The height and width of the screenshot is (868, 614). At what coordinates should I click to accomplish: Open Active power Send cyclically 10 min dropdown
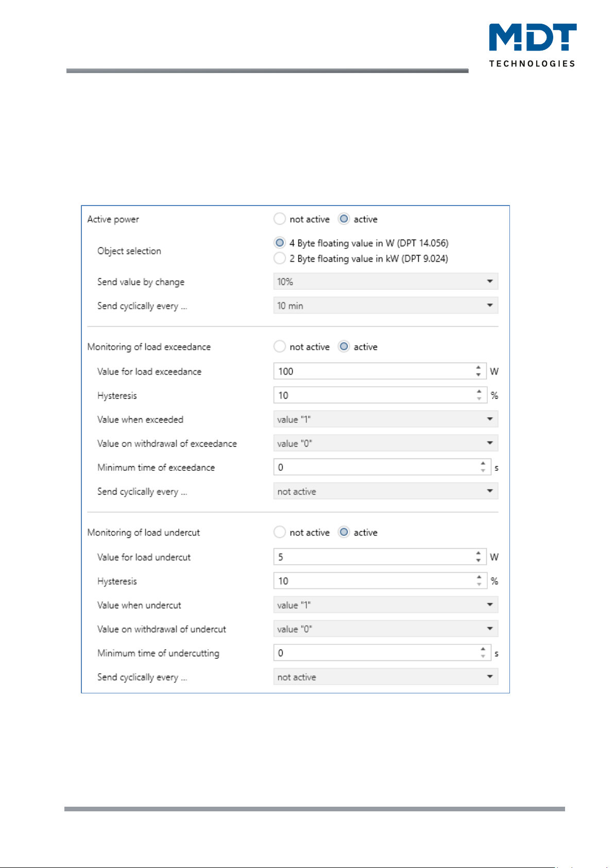tap(386, 305)
